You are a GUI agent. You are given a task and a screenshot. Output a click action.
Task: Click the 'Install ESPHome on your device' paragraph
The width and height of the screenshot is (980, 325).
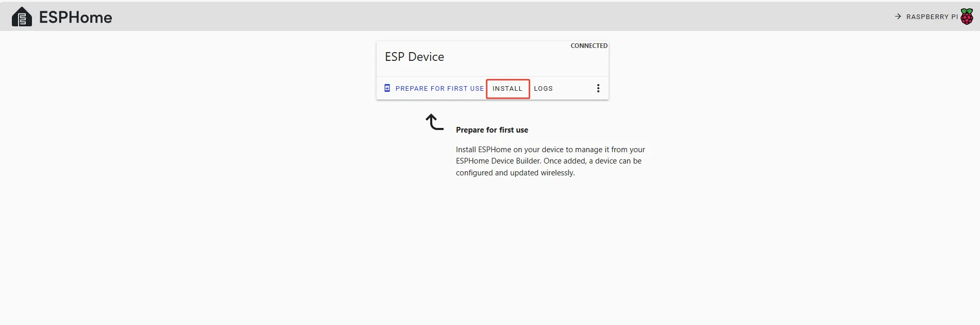(x=550, y=161)
